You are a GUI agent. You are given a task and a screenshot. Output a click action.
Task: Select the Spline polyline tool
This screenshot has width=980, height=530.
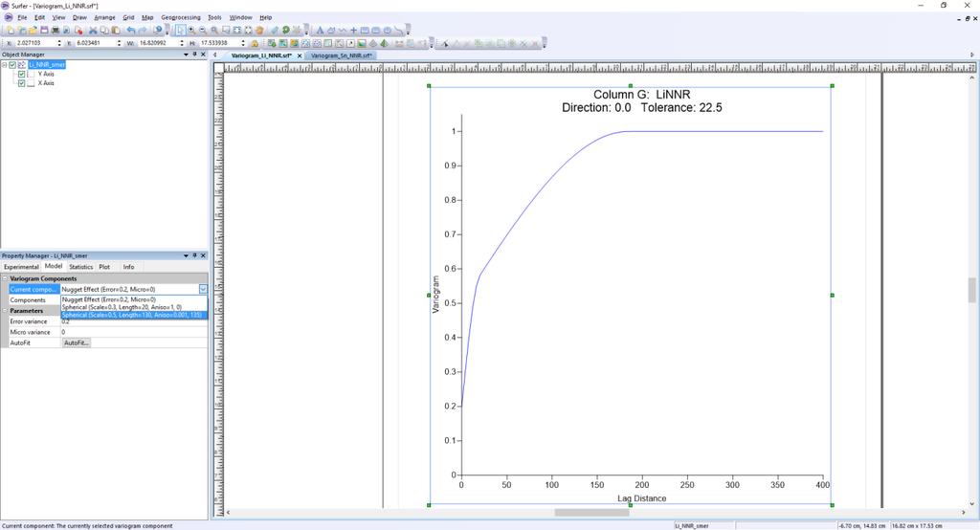click(x=399, y=30)
